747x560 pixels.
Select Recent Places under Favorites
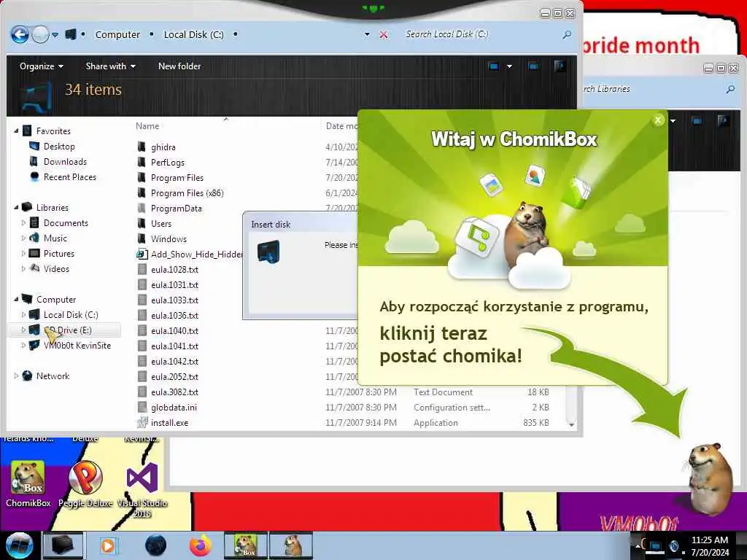click(x=69, y=176)
